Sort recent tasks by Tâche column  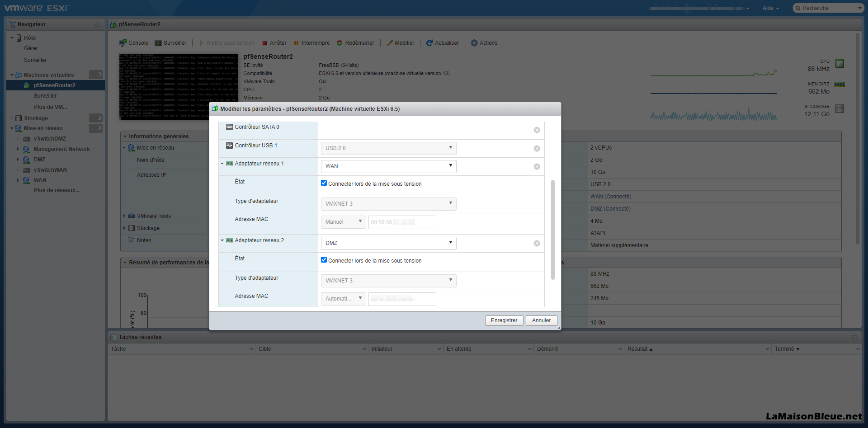point(181,349)
